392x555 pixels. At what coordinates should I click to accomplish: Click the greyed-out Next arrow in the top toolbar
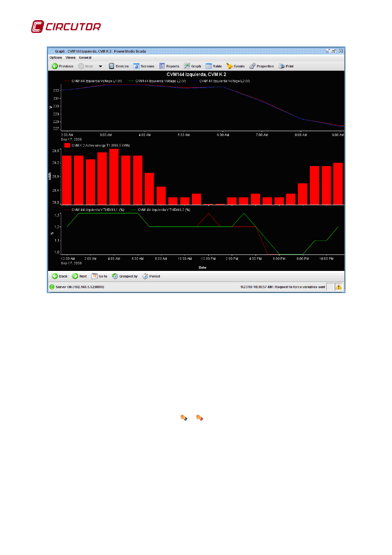click(81, 66)
